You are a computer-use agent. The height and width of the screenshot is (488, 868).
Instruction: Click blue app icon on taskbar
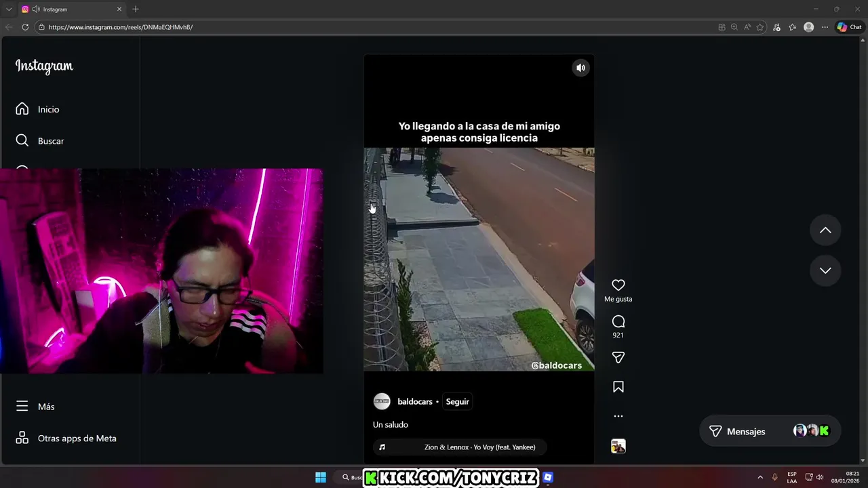pyautogui.click(x=548, y=477)
